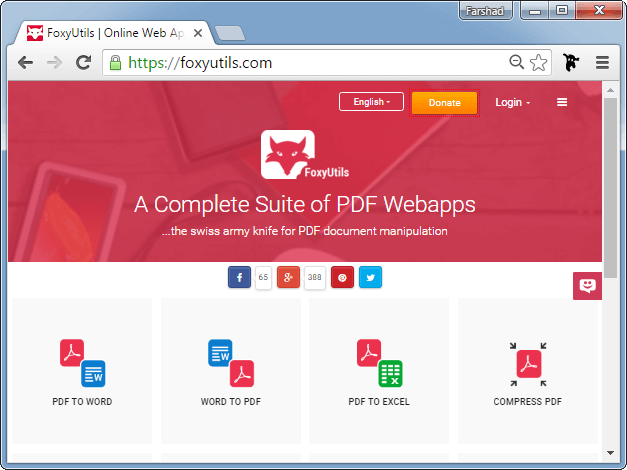Click the browser forward arrow
Screen dimensions: 627x470
click(x=54, y=62)
